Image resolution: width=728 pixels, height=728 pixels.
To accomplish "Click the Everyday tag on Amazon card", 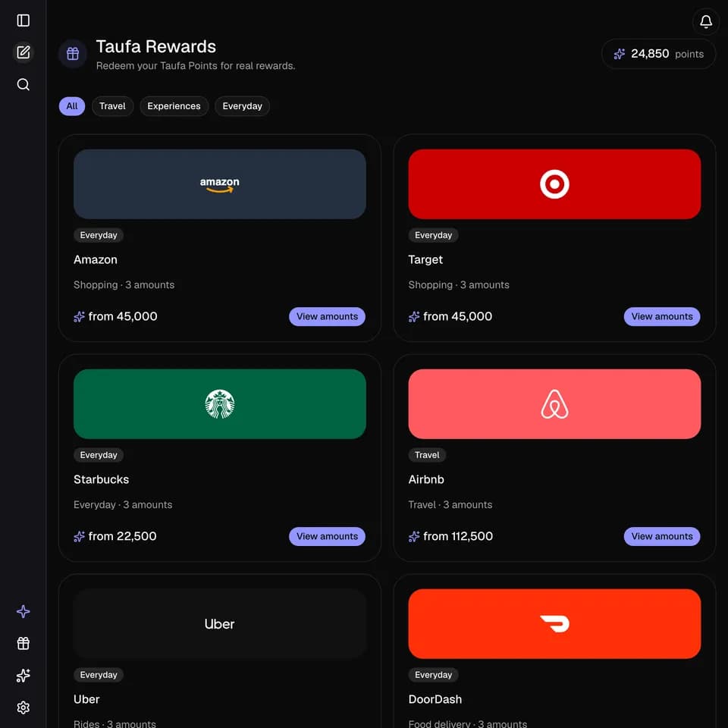I will [x=99, y=235].
